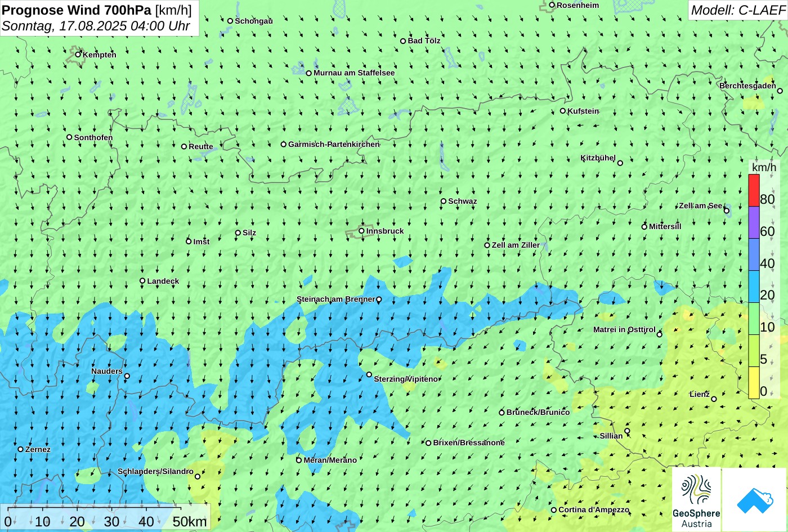The height and width of the screenshot is (532, 788).
Task: Click the Silz location marker
Action: [238, 233]
